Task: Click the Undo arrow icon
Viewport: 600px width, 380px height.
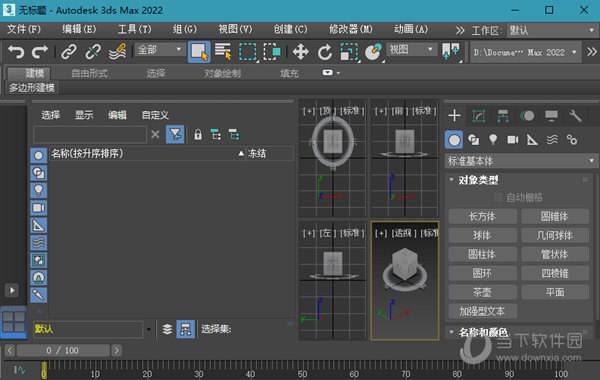Action: point(16,52)
